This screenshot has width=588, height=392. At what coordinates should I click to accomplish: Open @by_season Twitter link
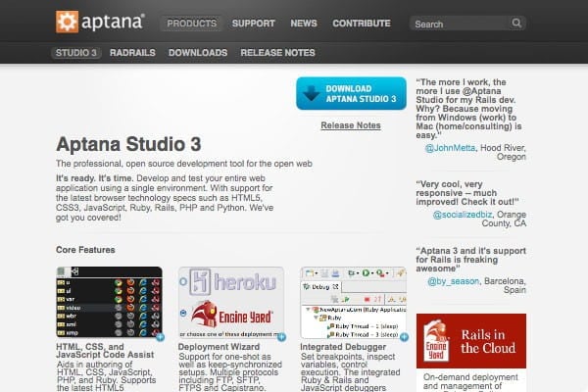tap(454, 281)
